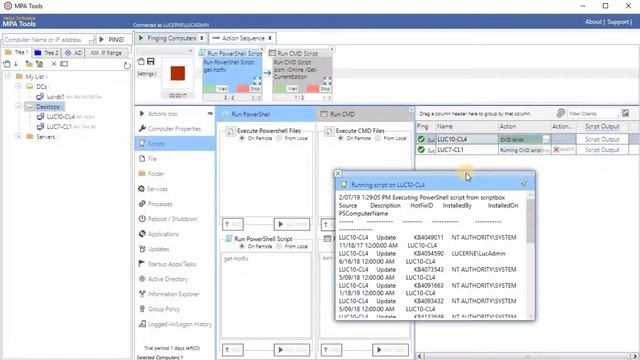Screen dimensions: 640x360
Task: Open Processes section in sidebar
Action: coord(160,204)
